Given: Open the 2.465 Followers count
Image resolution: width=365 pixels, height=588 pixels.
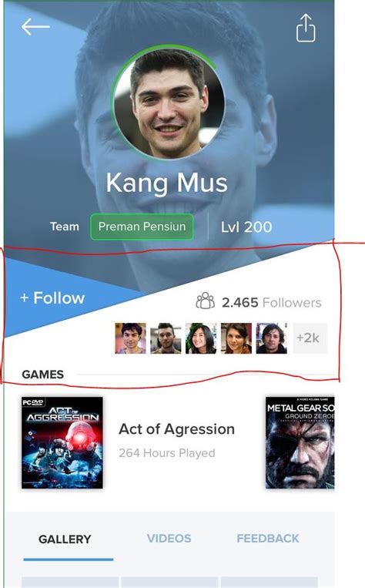Looking at the screenshot, I should [272, 302].
